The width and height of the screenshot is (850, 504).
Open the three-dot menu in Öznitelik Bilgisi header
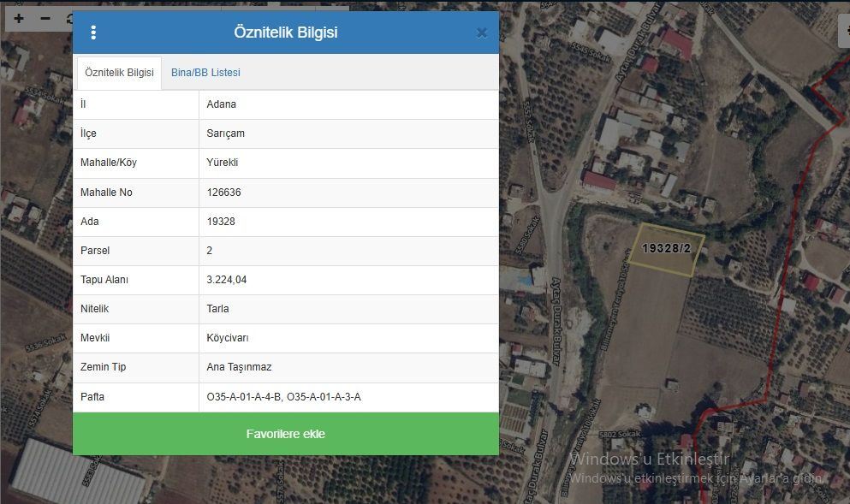click(93, 33)
